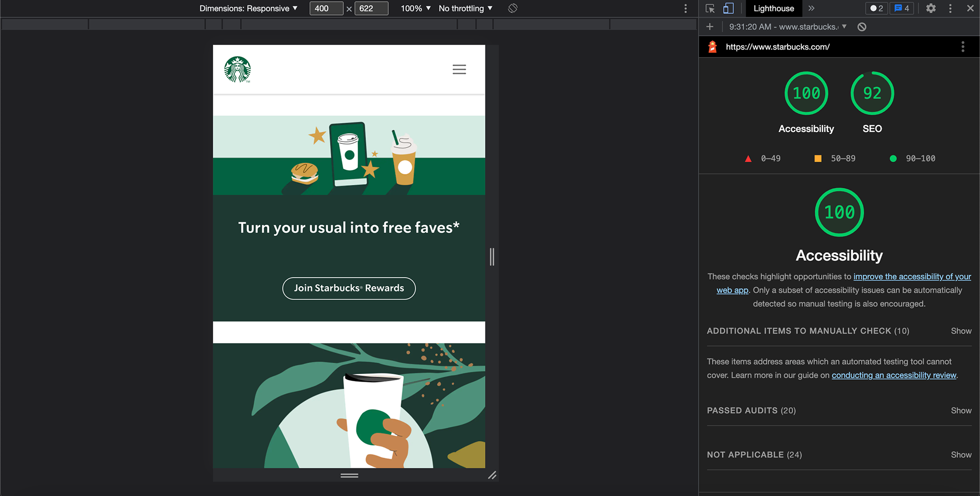Click the rotate viewport icon
The width and height of the screenshot is (980, 496).
tap(513, 8)
